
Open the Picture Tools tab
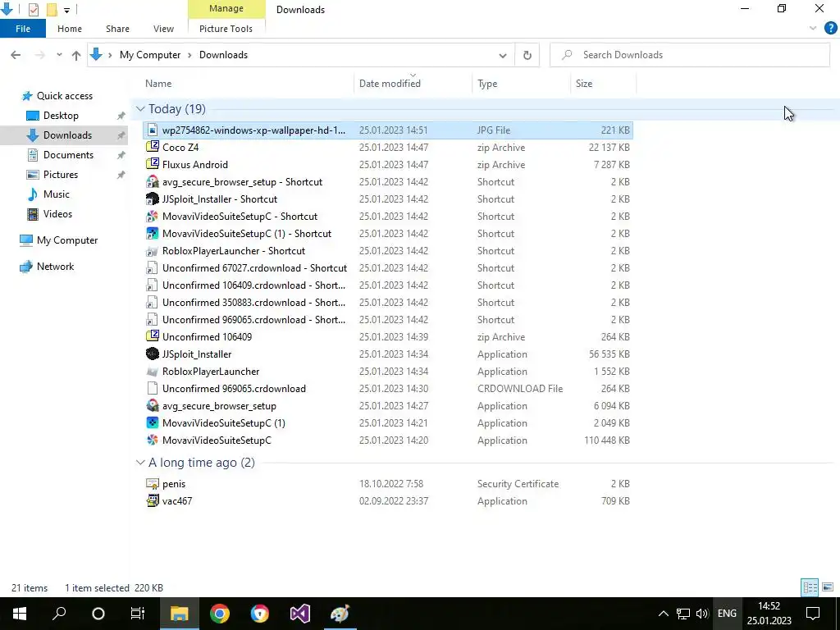pos(226,29)
